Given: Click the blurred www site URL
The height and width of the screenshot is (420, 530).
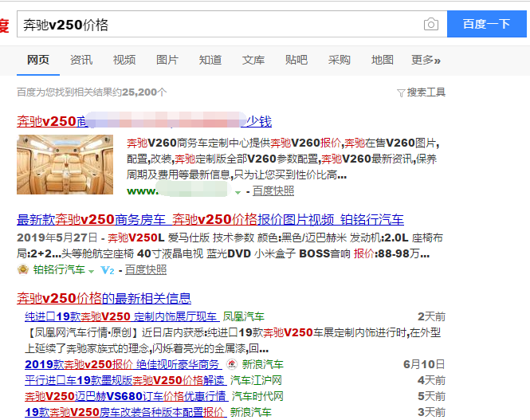Looking at the screenshot, I should (x=179, y=191).
